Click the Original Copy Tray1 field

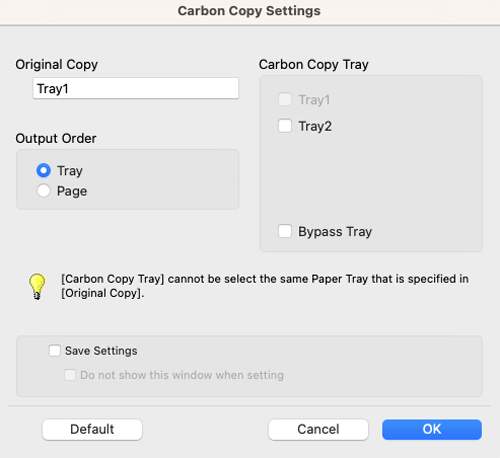[x=136, y=88]
